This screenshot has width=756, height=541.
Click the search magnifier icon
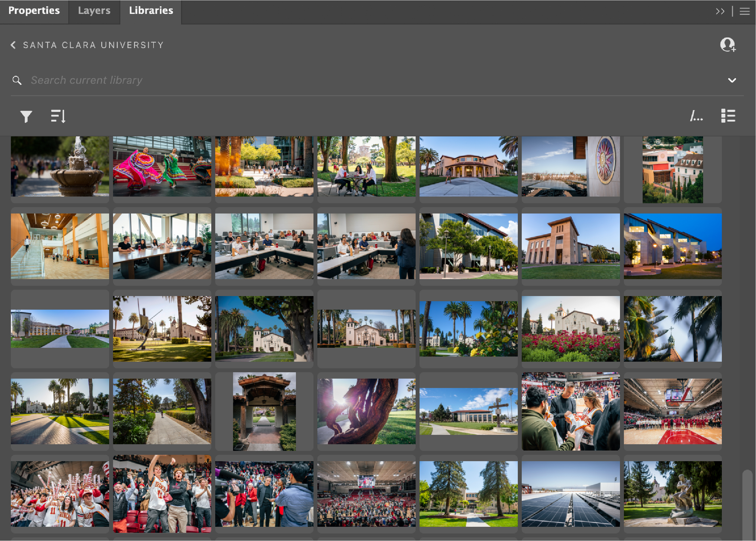(x=17, y=80)
